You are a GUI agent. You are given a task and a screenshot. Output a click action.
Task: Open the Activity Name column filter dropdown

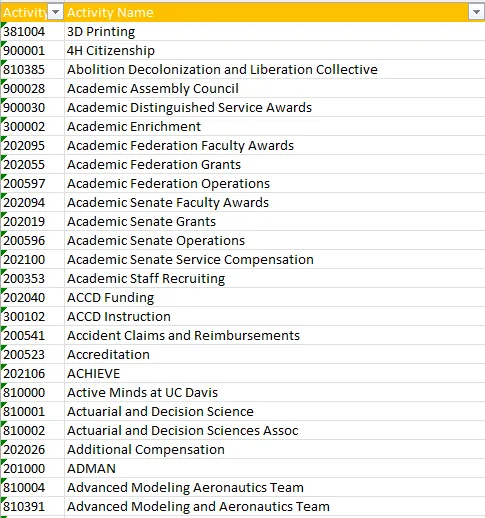pos(476,13)
